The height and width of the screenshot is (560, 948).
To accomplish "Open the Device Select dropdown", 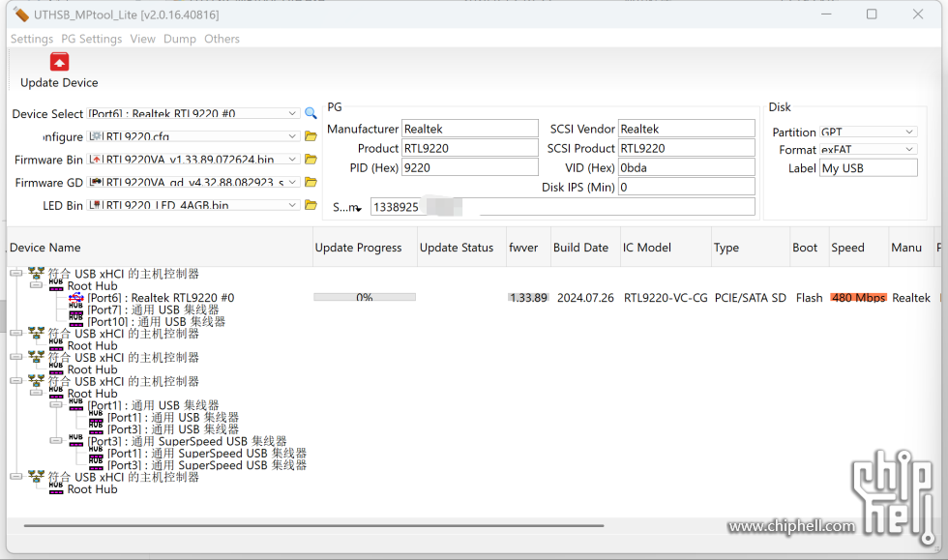I will 292,113.
